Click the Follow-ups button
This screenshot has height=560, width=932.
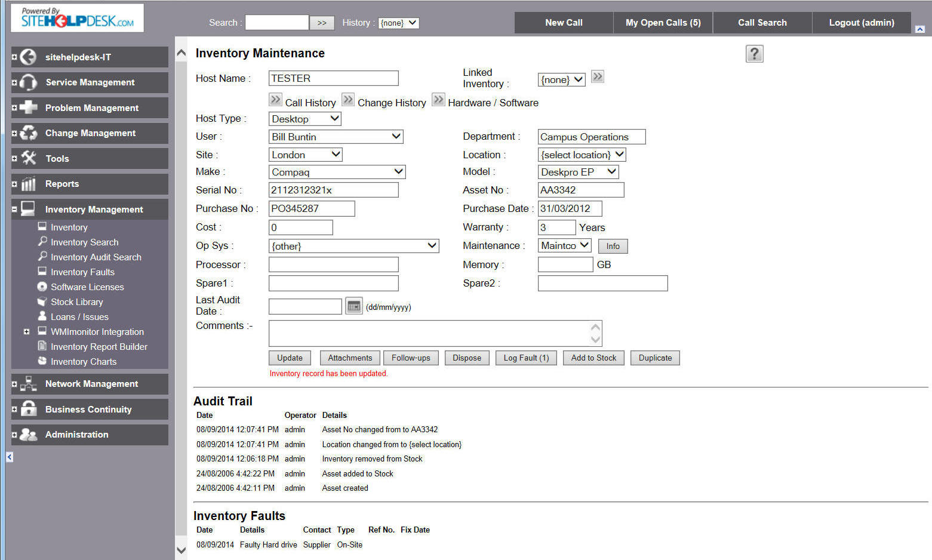click(411, 358)
